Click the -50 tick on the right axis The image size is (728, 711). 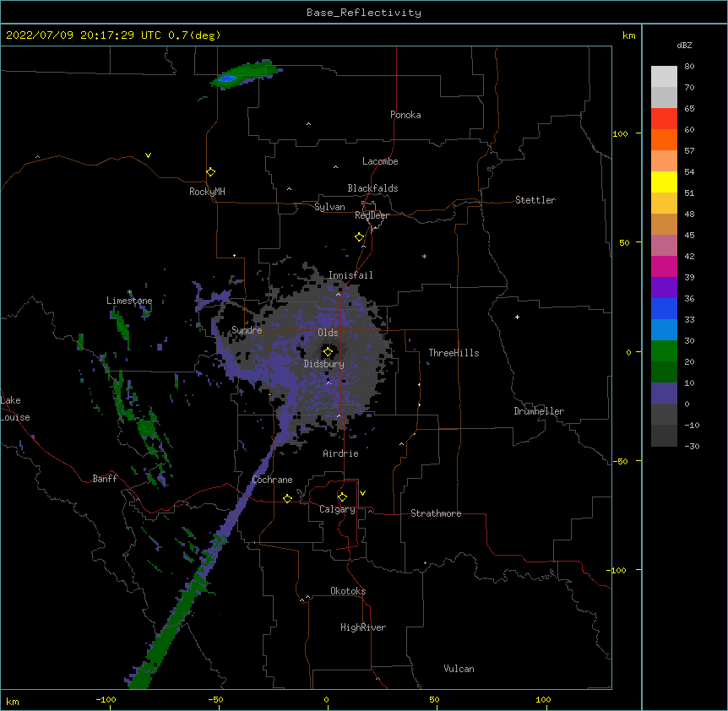click(620, 461)
